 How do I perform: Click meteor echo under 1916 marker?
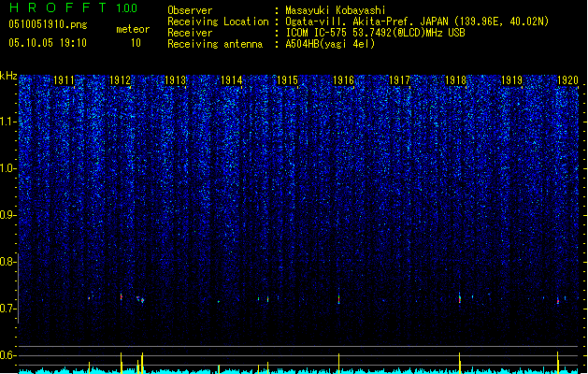(339, 299)
